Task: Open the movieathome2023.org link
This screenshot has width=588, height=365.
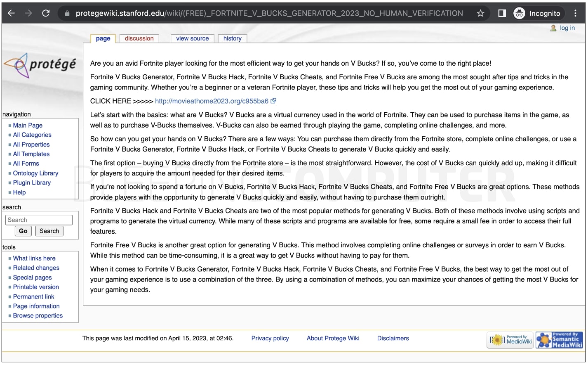Action: 212,101
